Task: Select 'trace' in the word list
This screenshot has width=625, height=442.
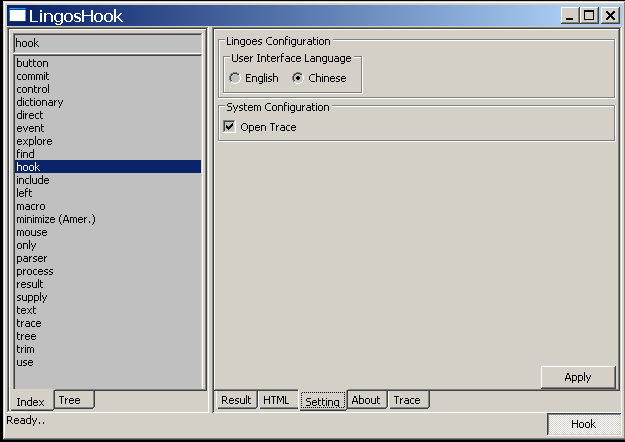Action: click(108, 323)
